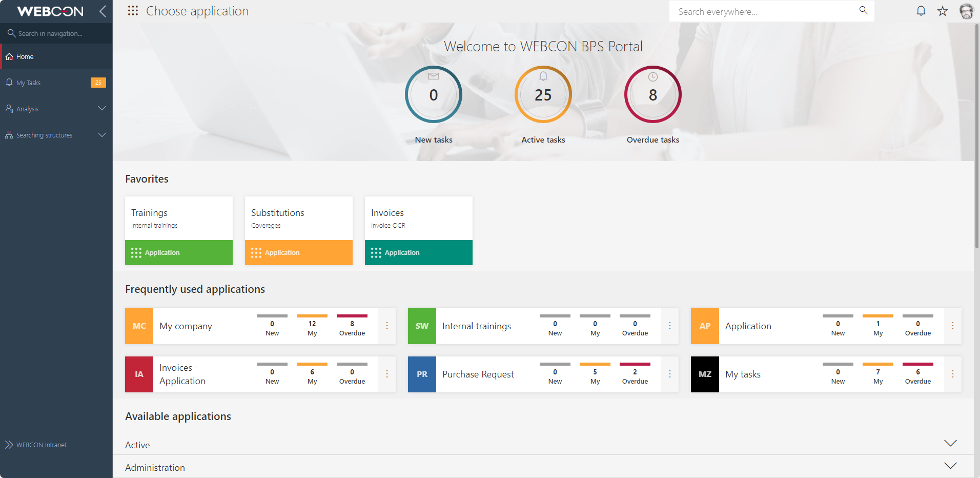This screenshot has width=980, height=478.
Task: Open the MZ My tasks tile icon
Action: point(705,374)
